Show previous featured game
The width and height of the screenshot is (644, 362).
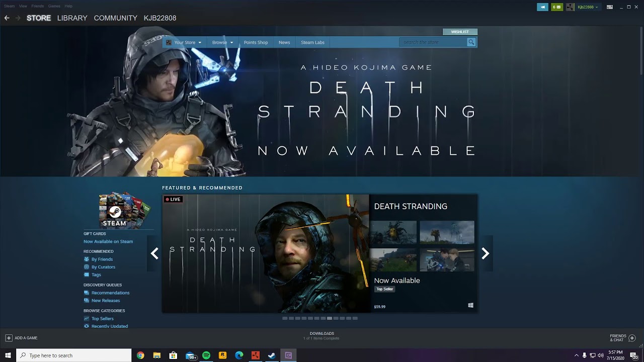(154, 253)
